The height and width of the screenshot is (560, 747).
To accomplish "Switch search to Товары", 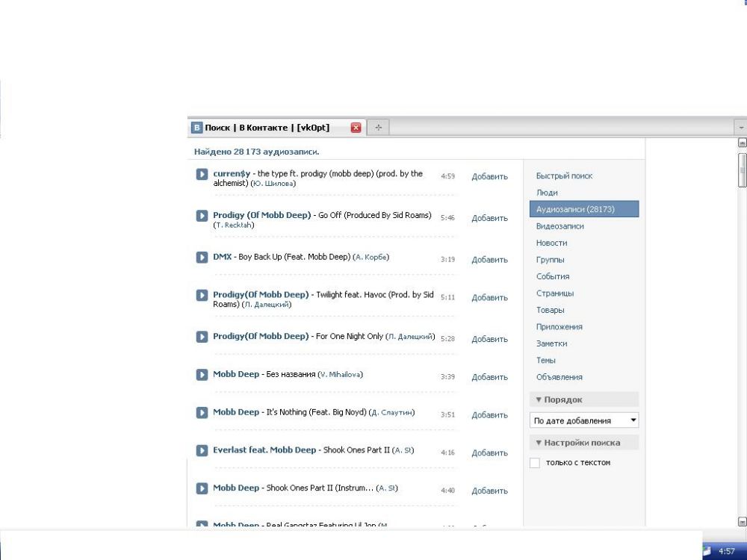I will click(551, 310).
